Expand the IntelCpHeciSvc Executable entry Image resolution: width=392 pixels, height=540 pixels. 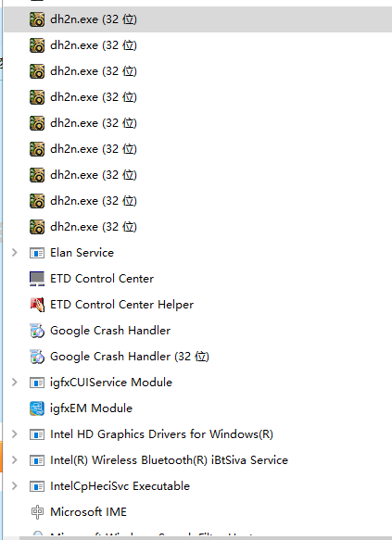[15, 486]
